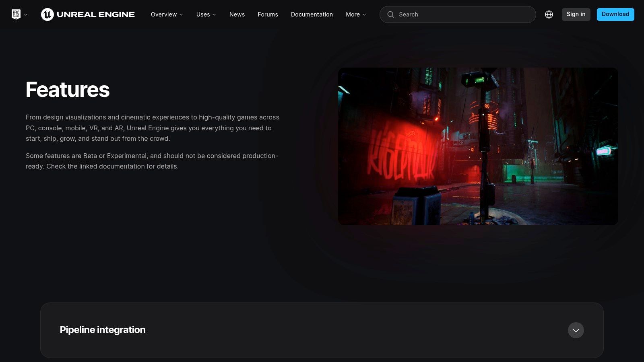
Task: Click the Epic Games logo icon
Action: pyautogui.click(x=16, y=14)
